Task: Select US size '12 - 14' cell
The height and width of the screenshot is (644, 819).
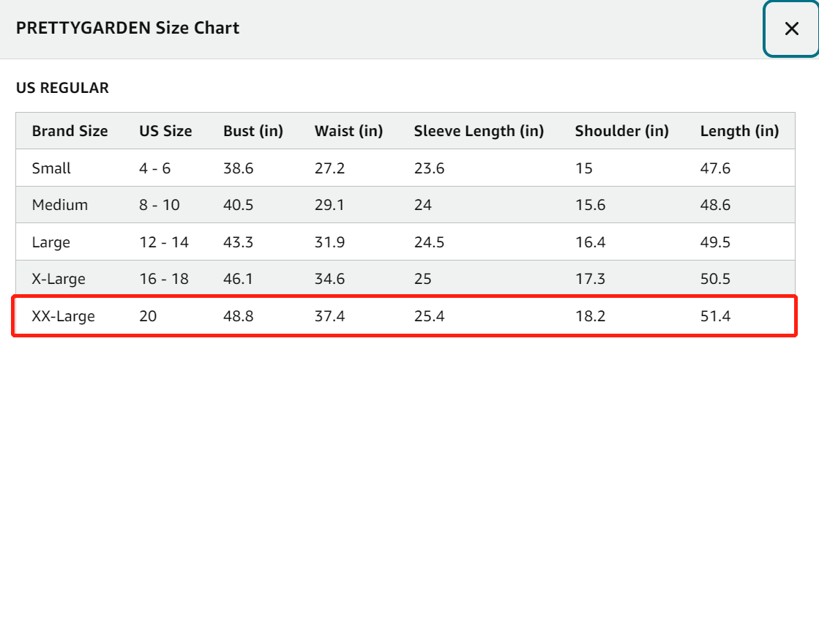Action: coord(164,242)
